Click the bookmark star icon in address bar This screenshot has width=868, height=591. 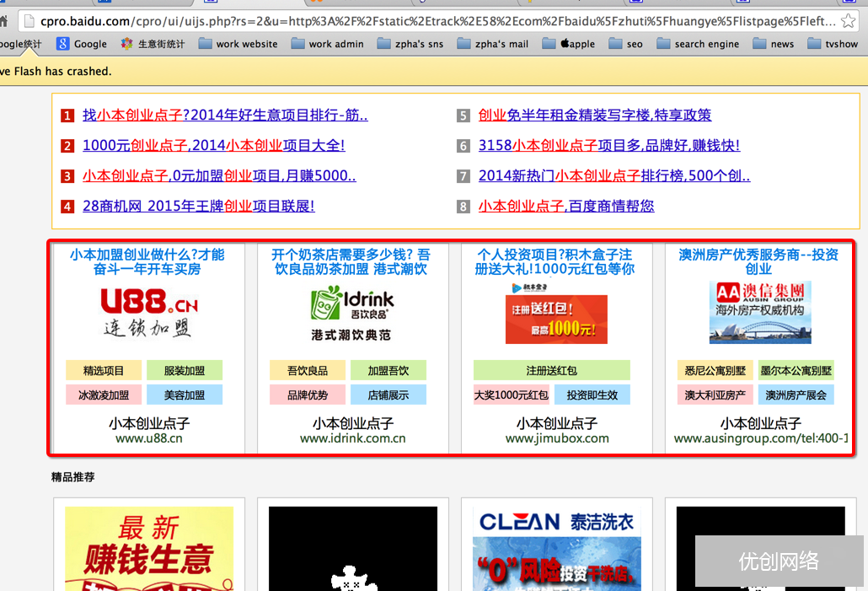click(848, 22)
